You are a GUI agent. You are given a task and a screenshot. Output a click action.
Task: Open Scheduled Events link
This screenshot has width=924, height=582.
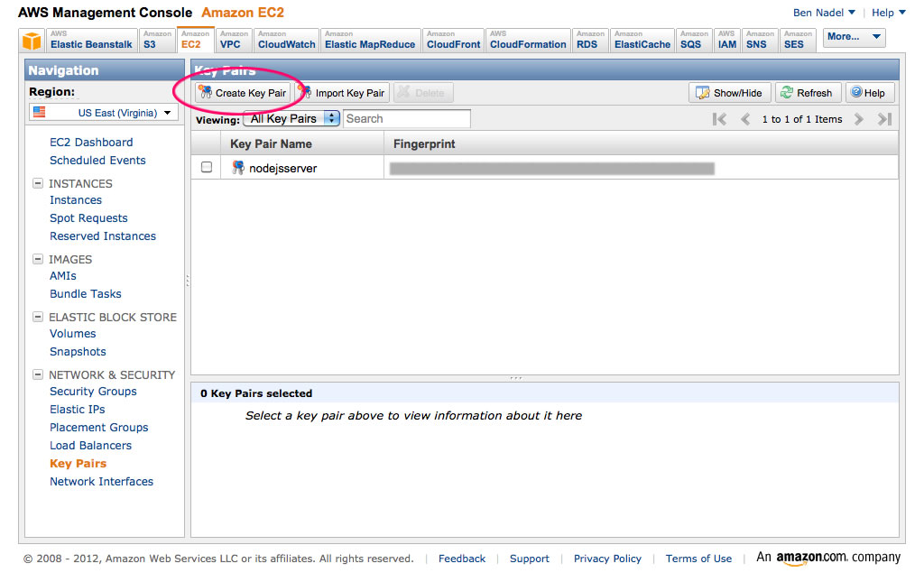pyautogui.click(x=97, y=161)
